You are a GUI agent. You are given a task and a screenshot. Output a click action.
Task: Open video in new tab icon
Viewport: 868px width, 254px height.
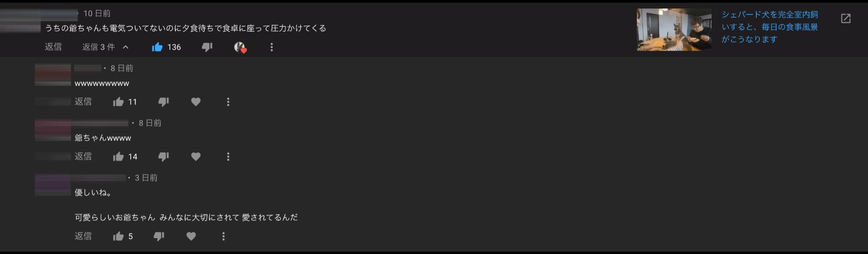(x=845, y=19)
